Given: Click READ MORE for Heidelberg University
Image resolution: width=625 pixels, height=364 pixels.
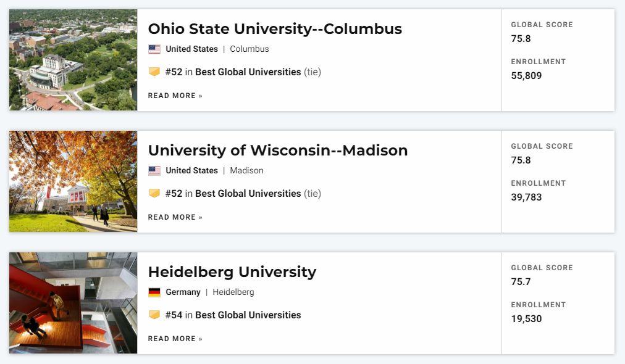Looking at the screenshot, I should click(175, 339).
